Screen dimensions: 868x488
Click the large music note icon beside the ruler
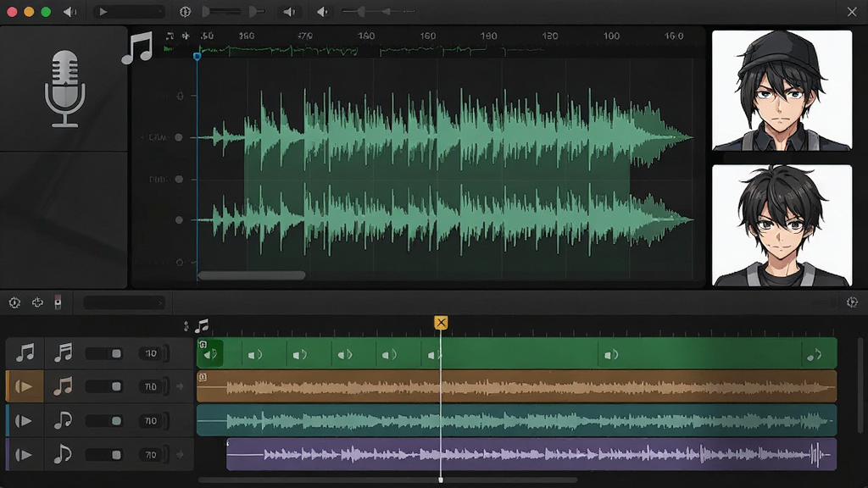(x=137, y=48)
